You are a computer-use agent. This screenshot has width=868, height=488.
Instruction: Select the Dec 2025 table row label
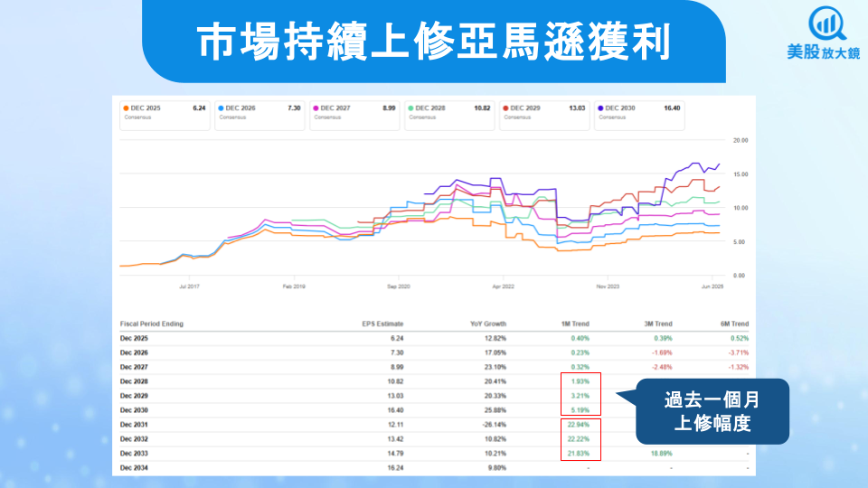[x=134, y=338]
